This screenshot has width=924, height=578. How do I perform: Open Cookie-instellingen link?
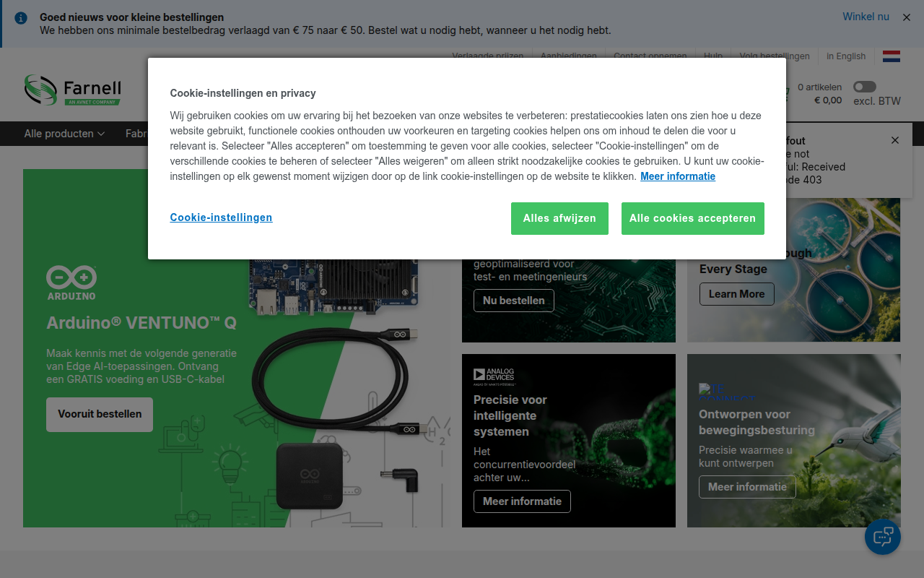pyautogui.click(x=221, y=217)
